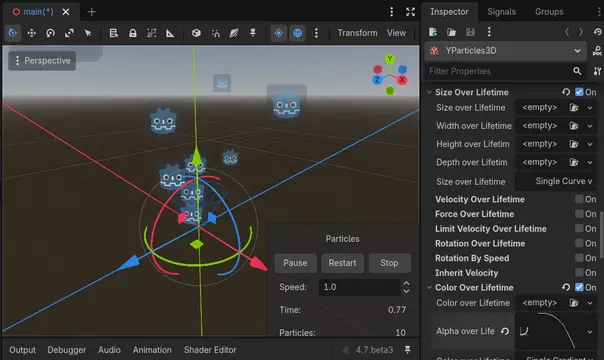The width and height of the screenshot is (604, 360).
Task: Click the particles Speed value field
Action: 359,287
